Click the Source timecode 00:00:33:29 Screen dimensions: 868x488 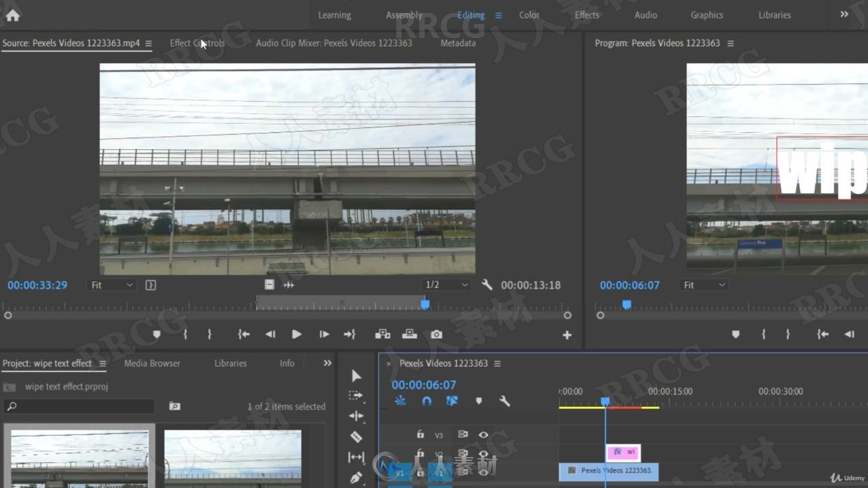(37, 285)
